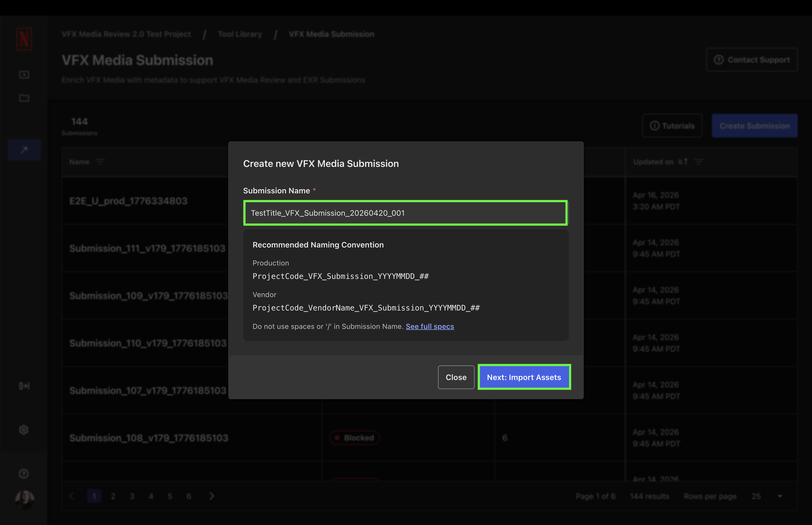Image resolution: width=812 pixels, height=525 pixels.
Task: Toggle the Updated on sort arrow icon
Action: pyautogui.click(x=683, y=162)
